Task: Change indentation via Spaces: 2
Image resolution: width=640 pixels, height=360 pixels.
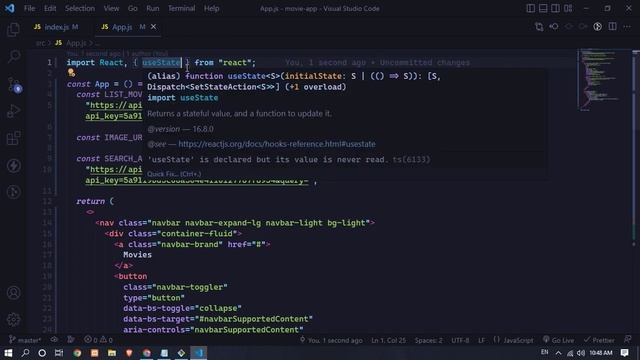Action: tap(429, 340)
